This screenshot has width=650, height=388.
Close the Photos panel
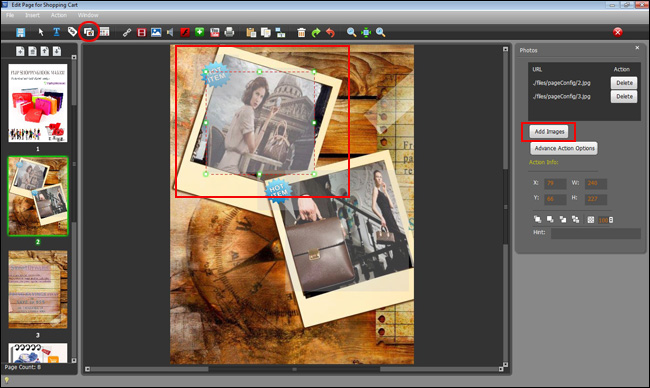click(637, 48)
